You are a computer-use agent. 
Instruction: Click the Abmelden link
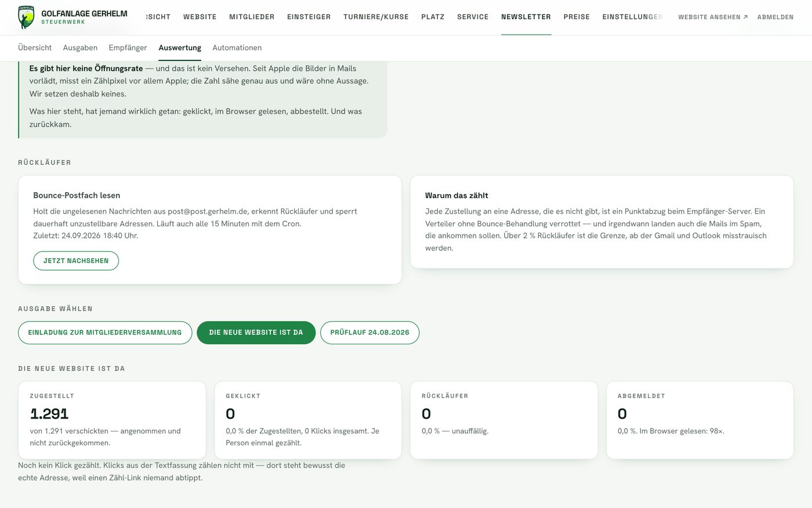point(775,17)
